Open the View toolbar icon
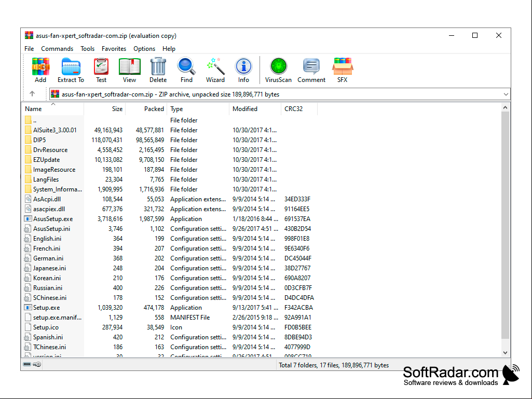The width and height of the screenshot is (532, 399). tap(129, 66)
